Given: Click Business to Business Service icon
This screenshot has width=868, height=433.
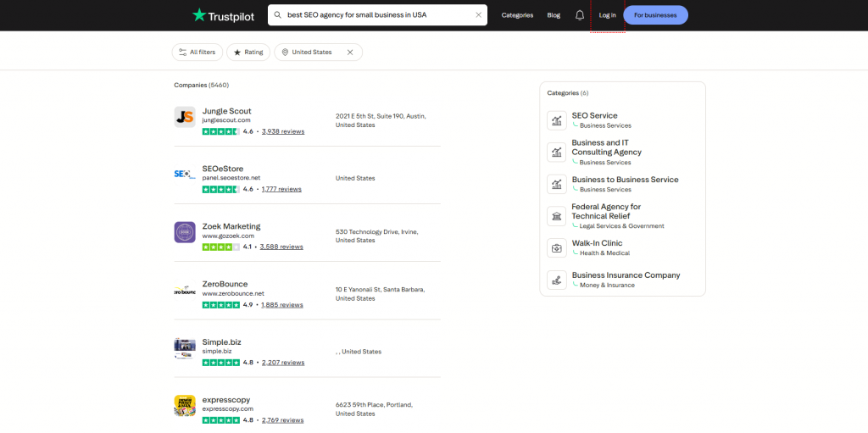Looking at the screenshot, I should point(557,185).
